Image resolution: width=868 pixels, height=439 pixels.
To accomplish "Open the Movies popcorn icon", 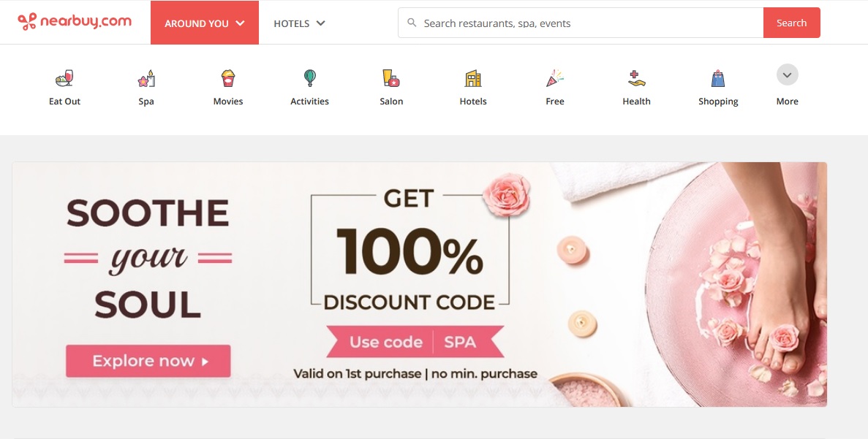I will pos(228,78).
